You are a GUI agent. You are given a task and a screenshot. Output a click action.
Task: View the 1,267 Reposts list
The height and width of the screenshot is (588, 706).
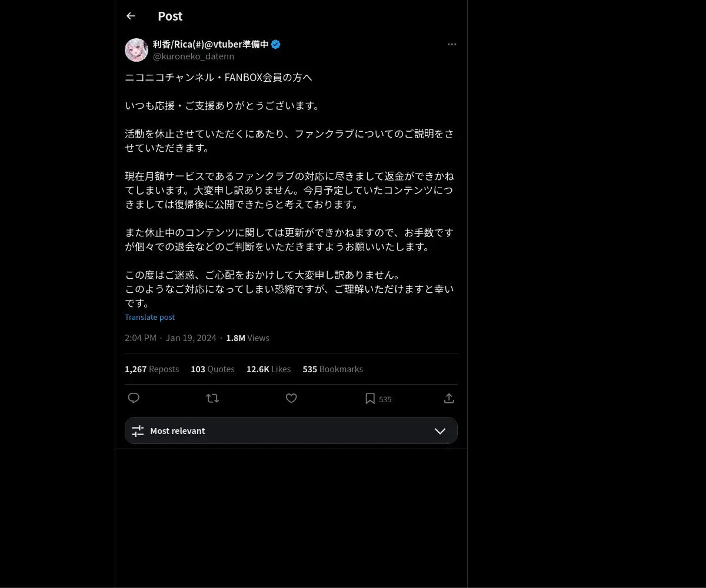[152, 369]
